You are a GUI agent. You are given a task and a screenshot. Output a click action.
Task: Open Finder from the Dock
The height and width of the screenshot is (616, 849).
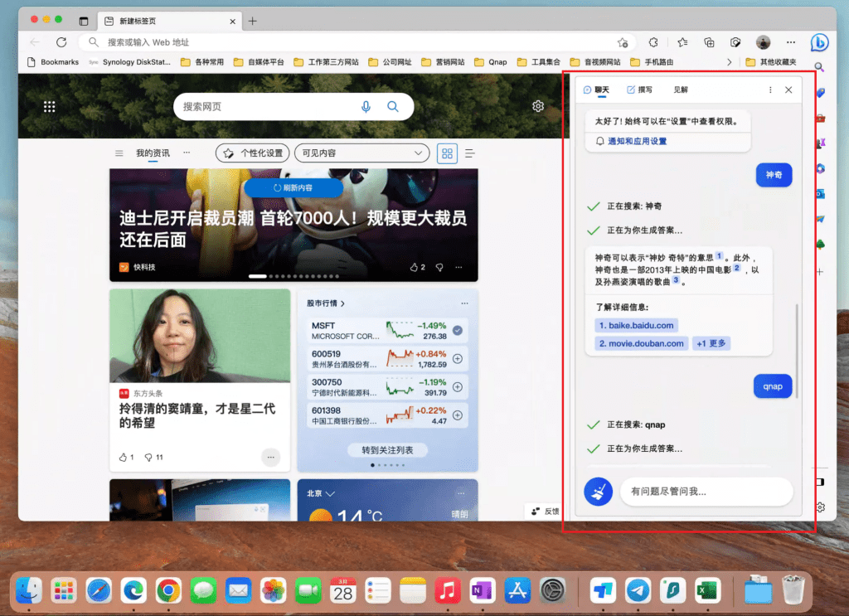tap(29, 590)
